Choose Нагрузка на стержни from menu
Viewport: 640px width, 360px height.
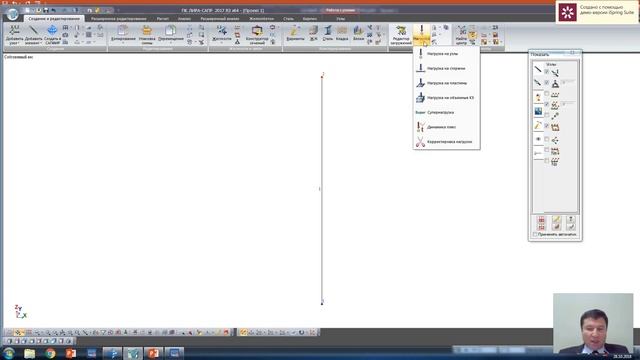[446, 68]
